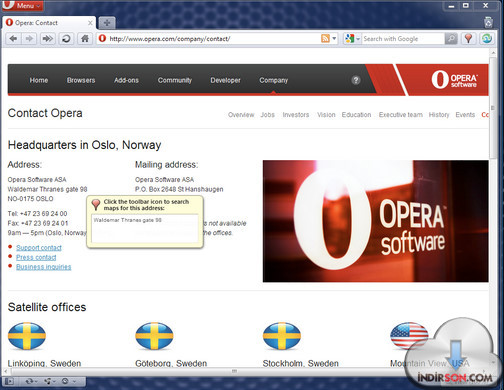The width and height of the screenshot is (504, 390).
Task: Click the Göteborg Sweden flag icon
Action: coord(154,336)
